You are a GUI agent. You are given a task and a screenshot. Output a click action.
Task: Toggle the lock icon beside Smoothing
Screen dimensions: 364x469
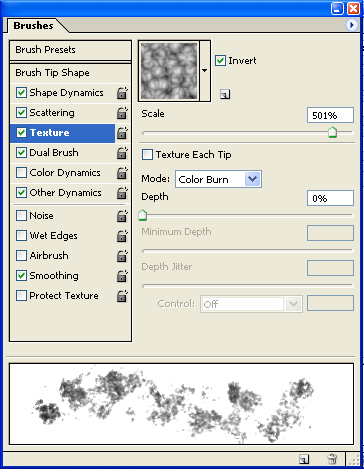(122, 276)
